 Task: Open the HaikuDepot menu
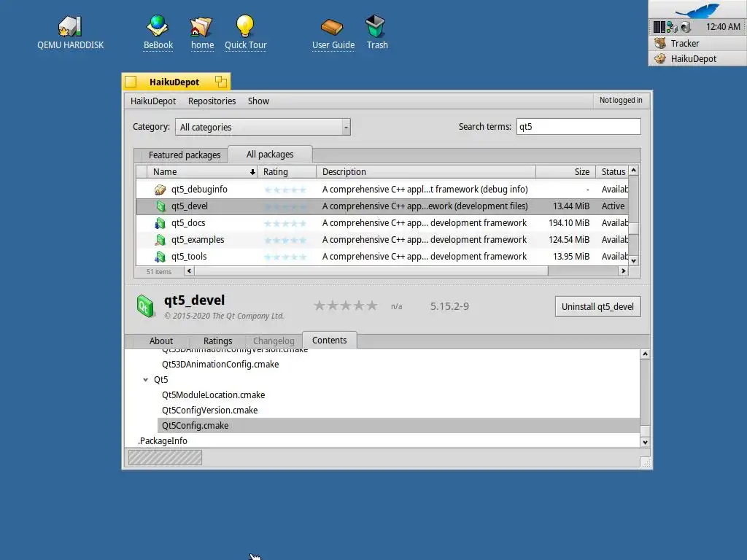(153, 101)
